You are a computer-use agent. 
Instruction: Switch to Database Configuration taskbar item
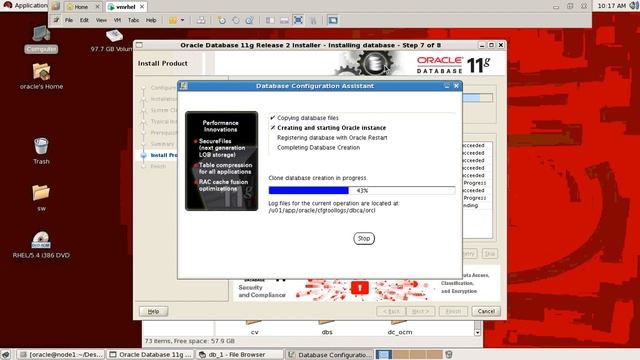(x=329, y=355)
